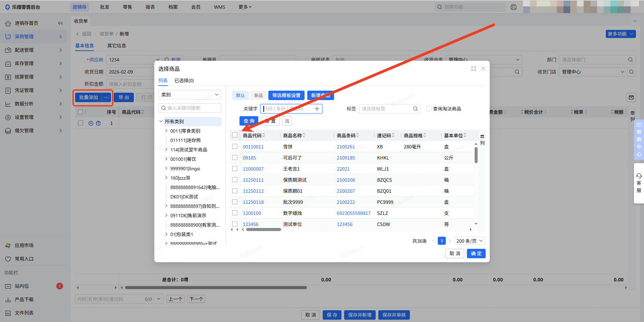644x322 pixels.
Task: Check the row for product 00110011
Action: (235, 146)
